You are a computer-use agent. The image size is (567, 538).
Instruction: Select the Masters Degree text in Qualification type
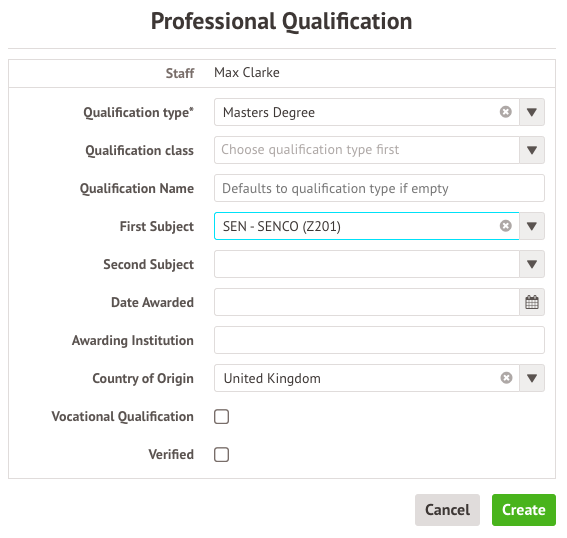tap(269, 112)
